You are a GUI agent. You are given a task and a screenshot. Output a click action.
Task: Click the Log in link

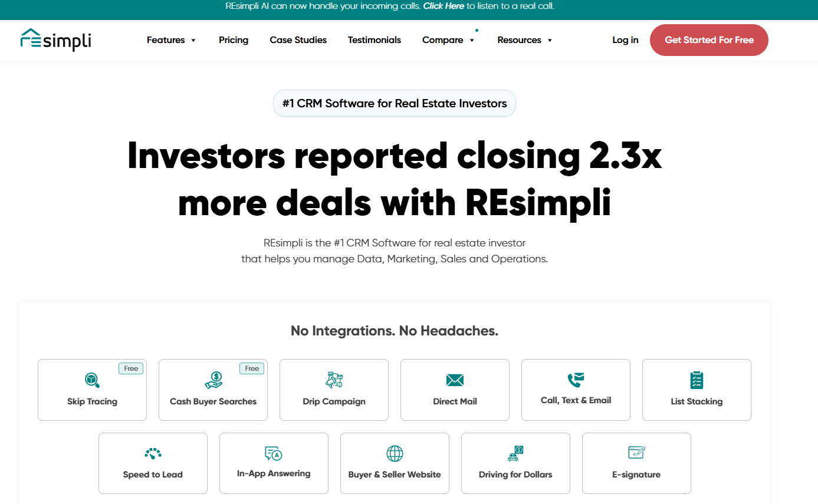(625, 40)
